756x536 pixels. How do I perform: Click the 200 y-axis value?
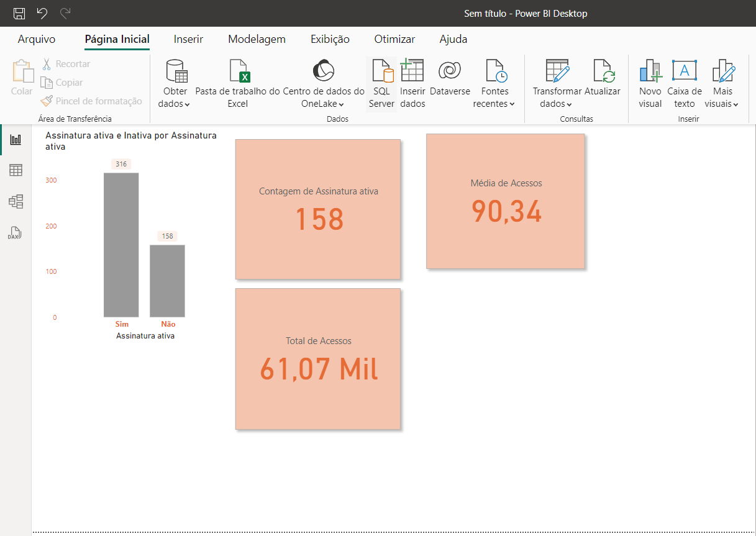point(51,226)
